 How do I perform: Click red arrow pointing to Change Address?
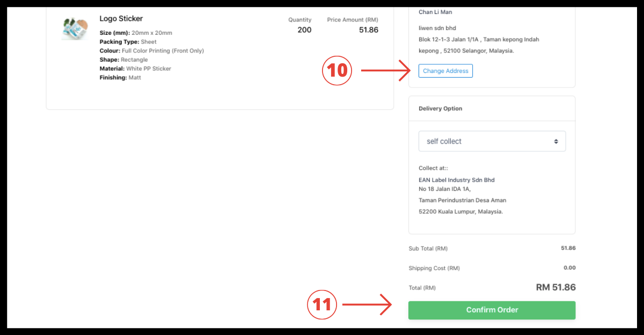coord(384,71)
